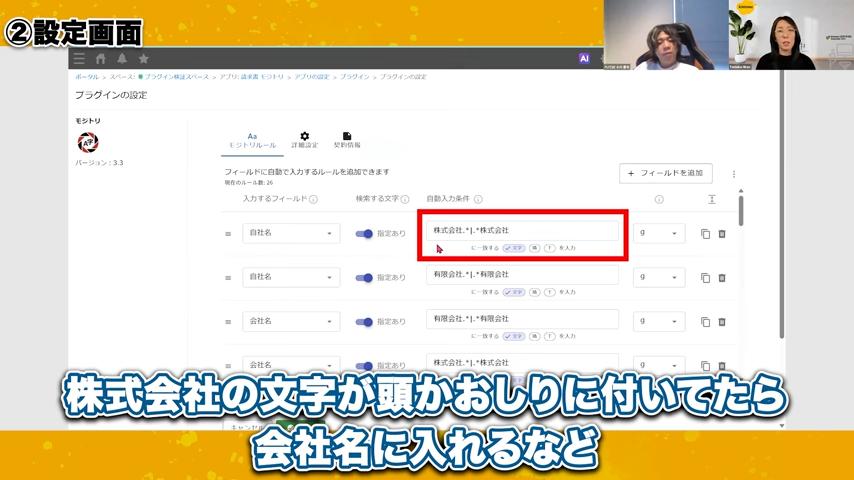Toggle the 隣 chip in the 自社名 有限会社 rule
This screenshot has width=854, height=480.
(x=535, y=292)
